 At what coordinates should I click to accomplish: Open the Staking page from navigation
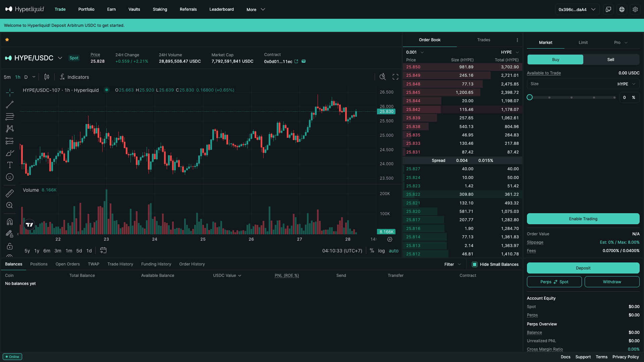click(x=160, y=9)
